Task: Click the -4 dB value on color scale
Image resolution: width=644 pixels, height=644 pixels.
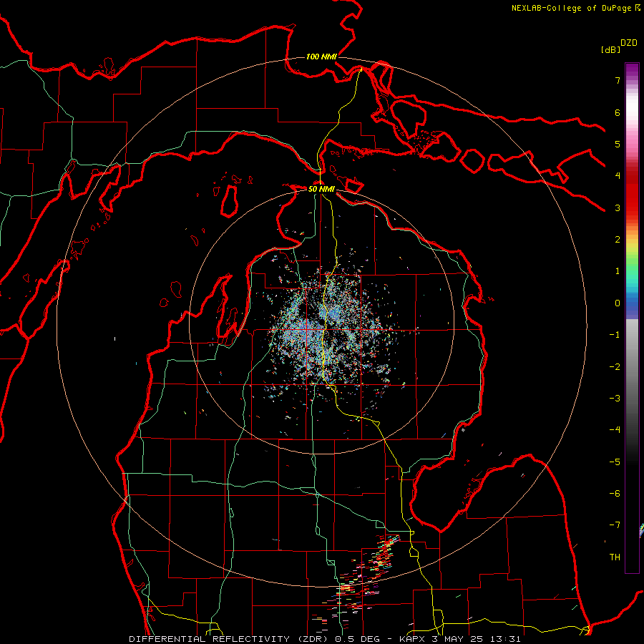Action: [615, 429]
